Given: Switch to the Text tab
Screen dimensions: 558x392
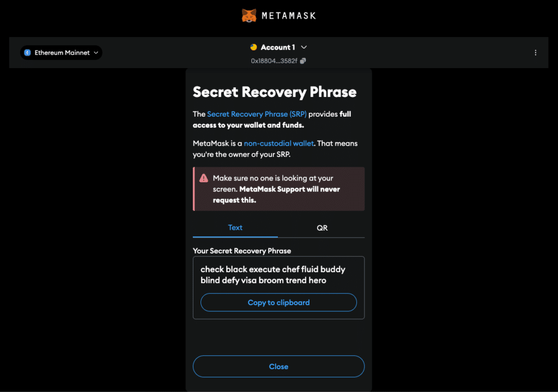Looking at the screenshot, I should (x=235, y=227).
